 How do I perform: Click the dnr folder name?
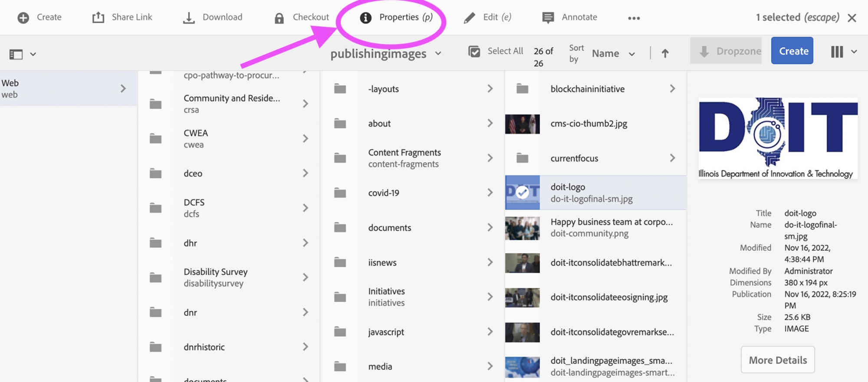[190, 312]
